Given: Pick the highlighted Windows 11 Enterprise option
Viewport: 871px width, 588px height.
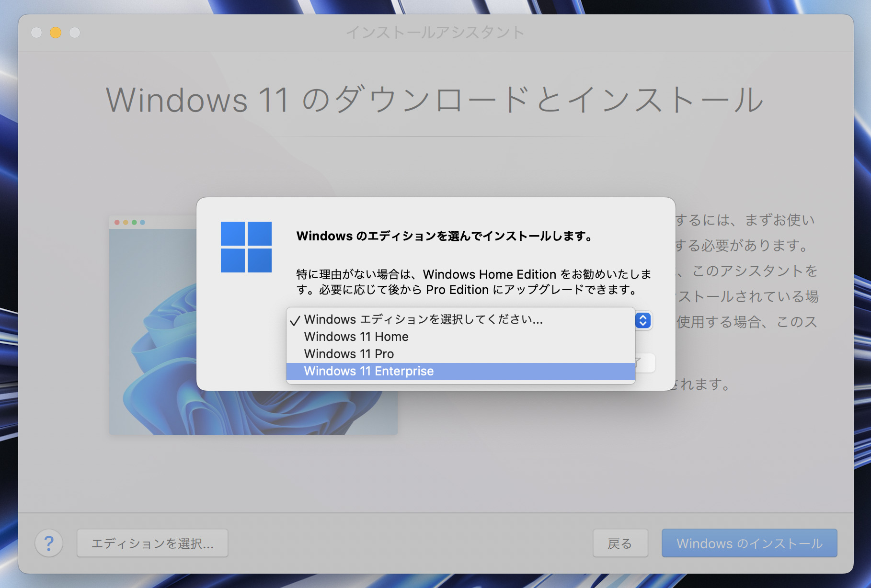Looking at the screenshot, I should click(368, 371).
